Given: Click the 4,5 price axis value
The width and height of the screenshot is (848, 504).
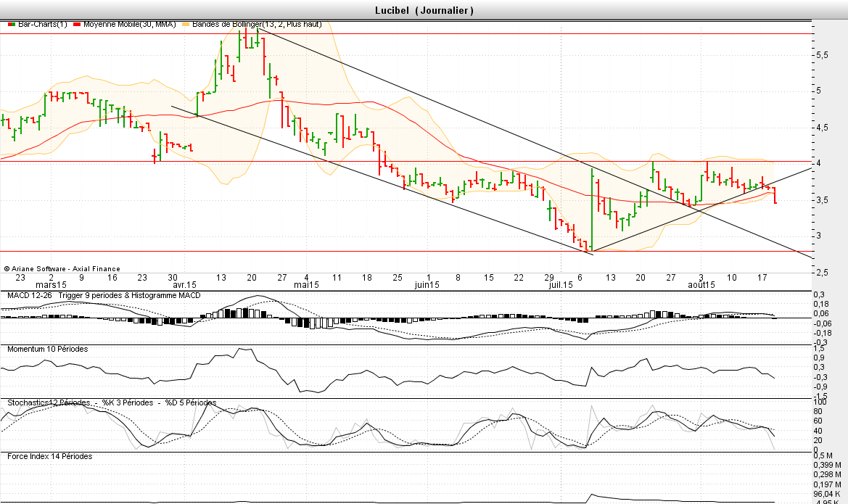Looking at the screenshot, I should click(821, 128).
